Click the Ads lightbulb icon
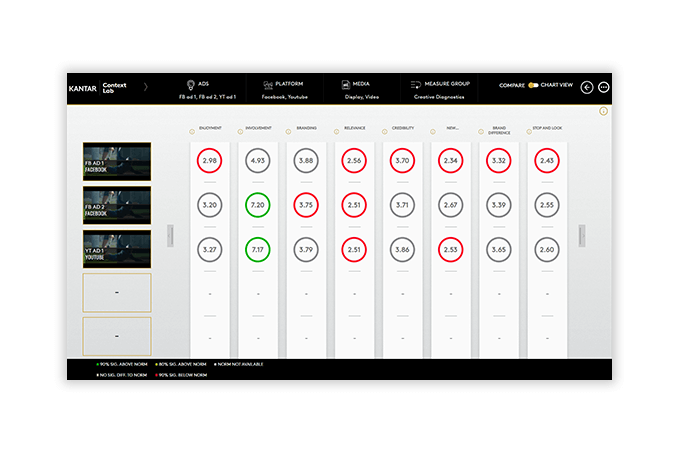The image size is (680, 453). click(190, 85)
